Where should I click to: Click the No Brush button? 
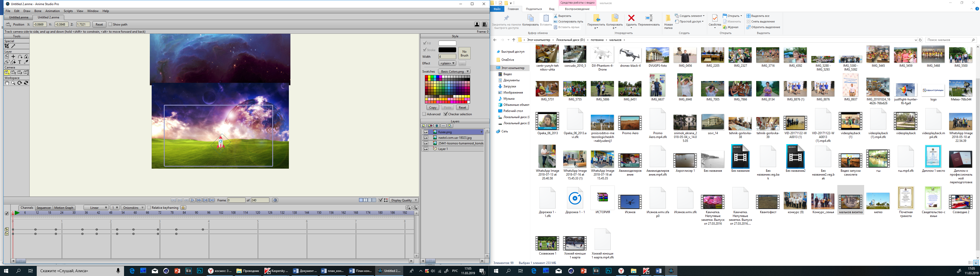click(x=464, y=53)
